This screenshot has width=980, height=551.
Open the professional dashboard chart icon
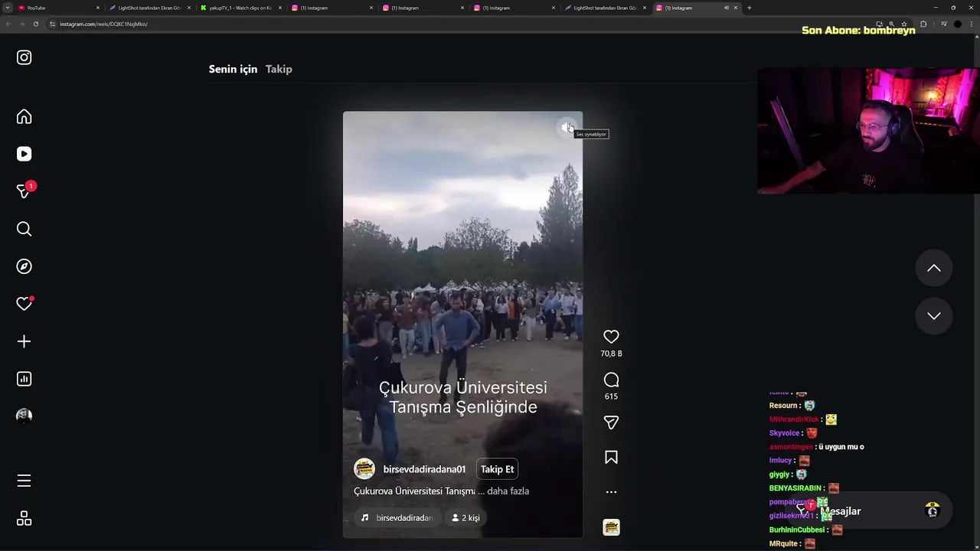click(x=24, y=379)
